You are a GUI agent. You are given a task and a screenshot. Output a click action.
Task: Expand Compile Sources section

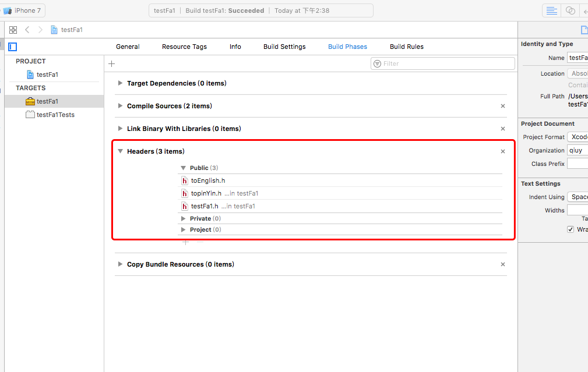click(x=120, y=106)
